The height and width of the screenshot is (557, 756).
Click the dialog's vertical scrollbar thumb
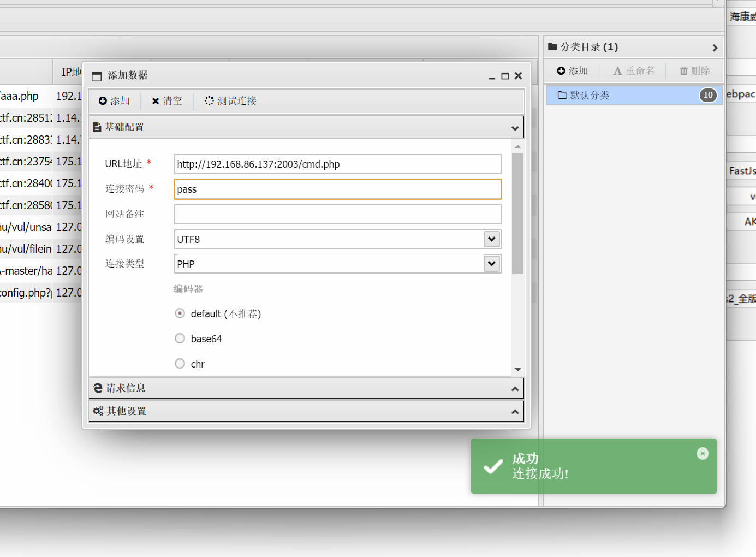pos(517,213)
